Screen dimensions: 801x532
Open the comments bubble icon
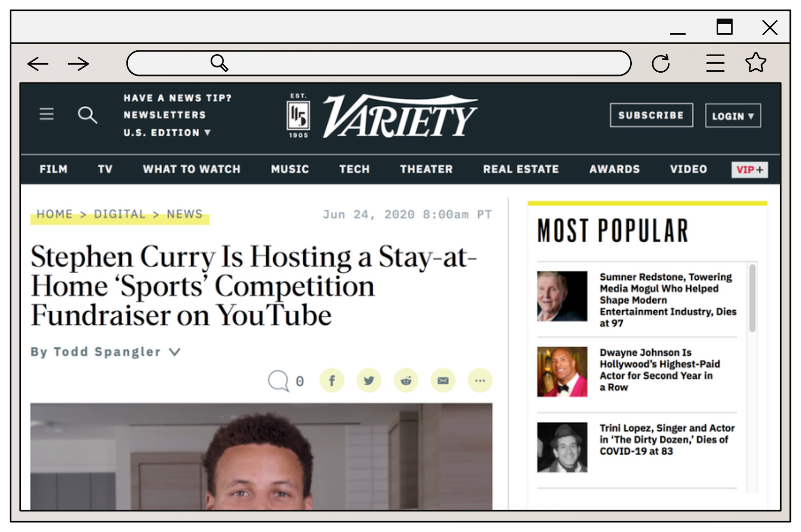point(278,380)
